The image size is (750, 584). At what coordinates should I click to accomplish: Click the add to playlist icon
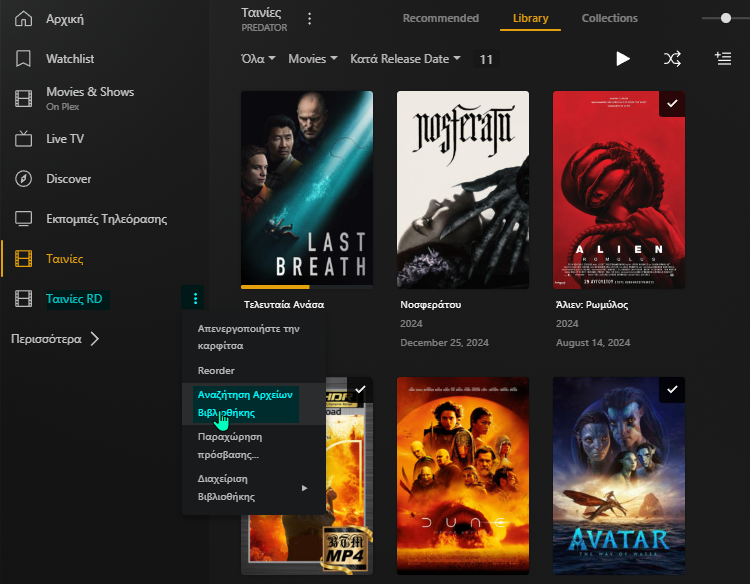pyautogui.click(x=723, y=59)
